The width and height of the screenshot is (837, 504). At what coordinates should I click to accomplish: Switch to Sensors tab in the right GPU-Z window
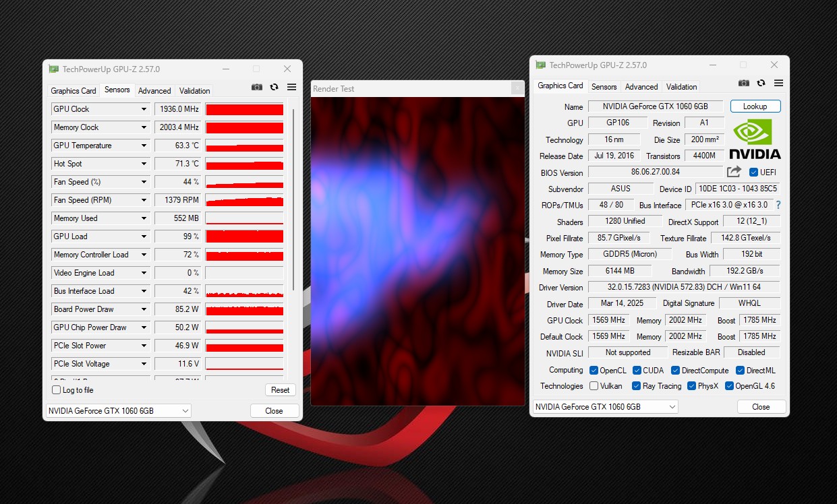coord(604,87)
